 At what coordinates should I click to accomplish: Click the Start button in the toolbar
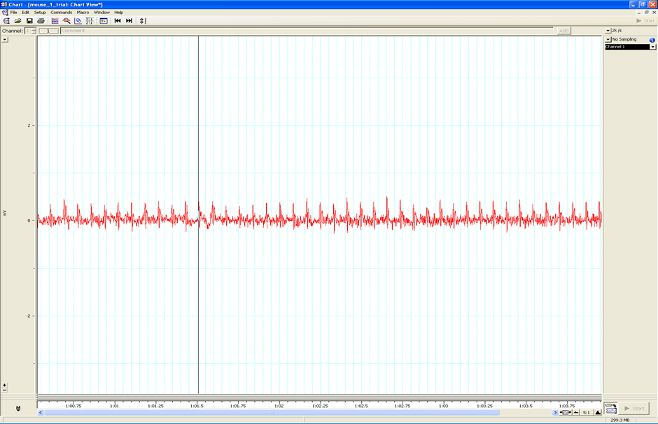(645, 21)
